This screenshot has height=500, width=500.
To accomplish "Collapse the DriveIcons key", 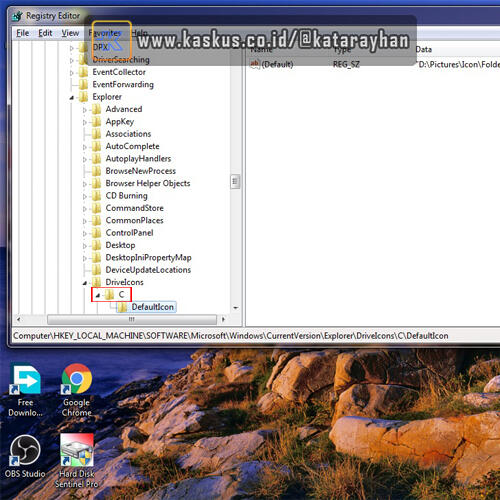I will click(x=85, y=283).
